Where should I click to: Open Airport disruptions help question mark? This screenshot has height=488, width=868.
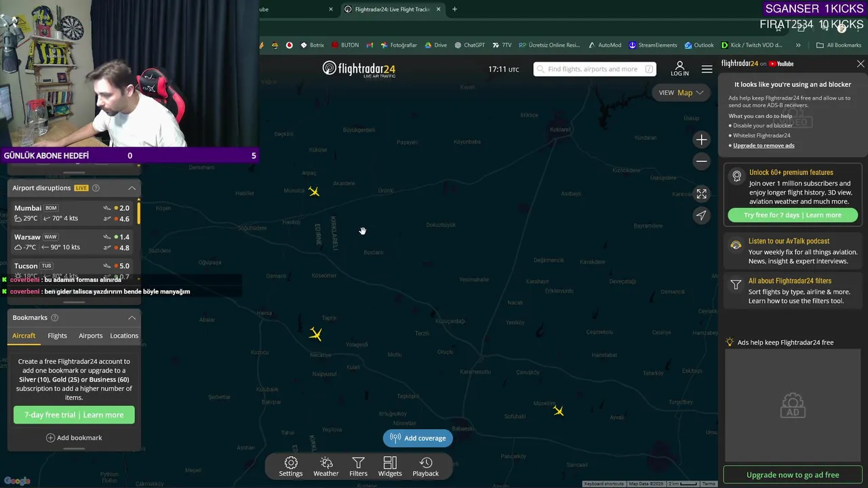click(96, 188)
